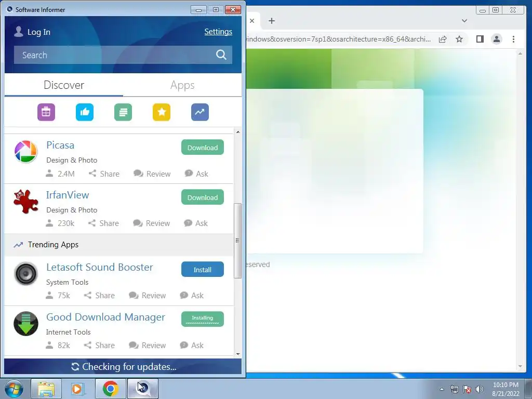Switch to the Discover tab
This screenshot has height=399, width=532.
coord(64,85)
